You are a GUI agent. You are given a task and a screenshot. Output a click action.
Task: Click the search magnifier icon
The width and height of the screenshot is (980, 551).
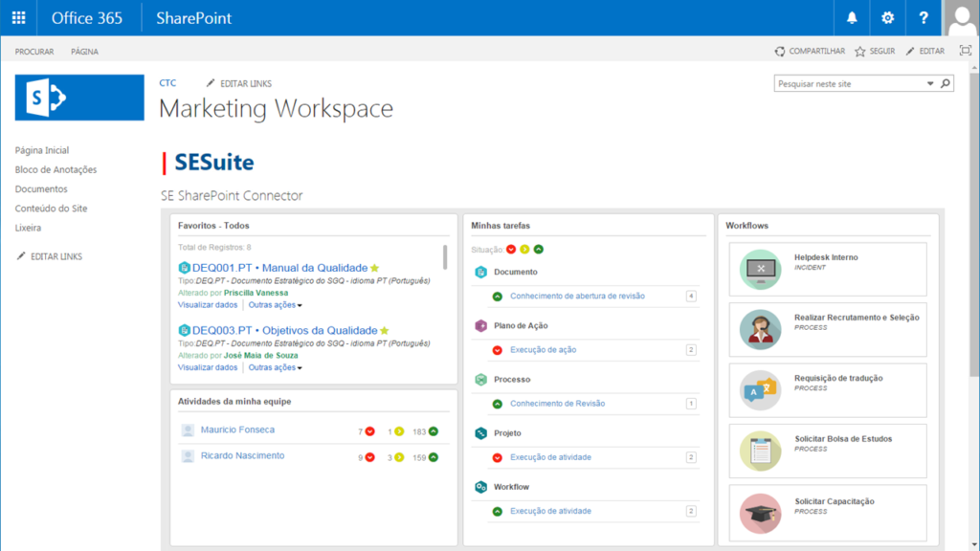[946, 84]
